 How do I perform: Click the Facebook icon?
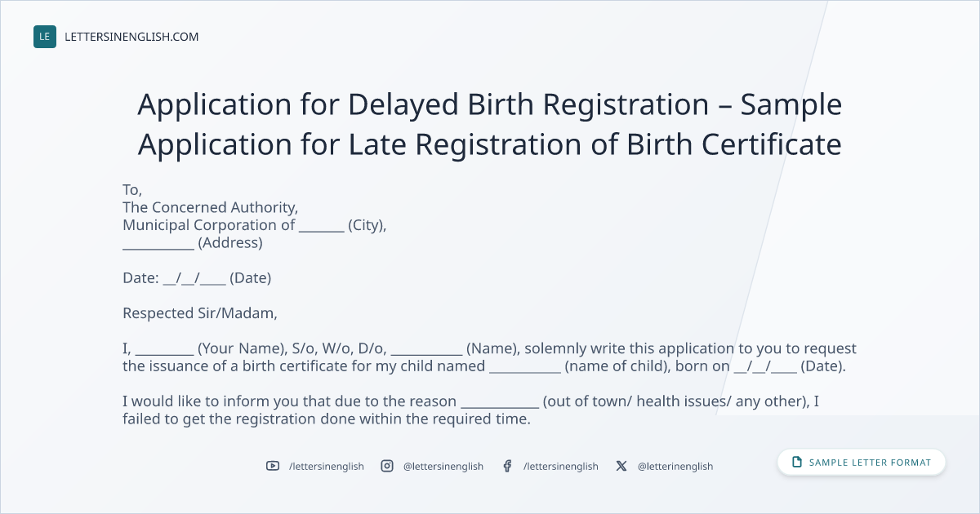pos(507,466)
